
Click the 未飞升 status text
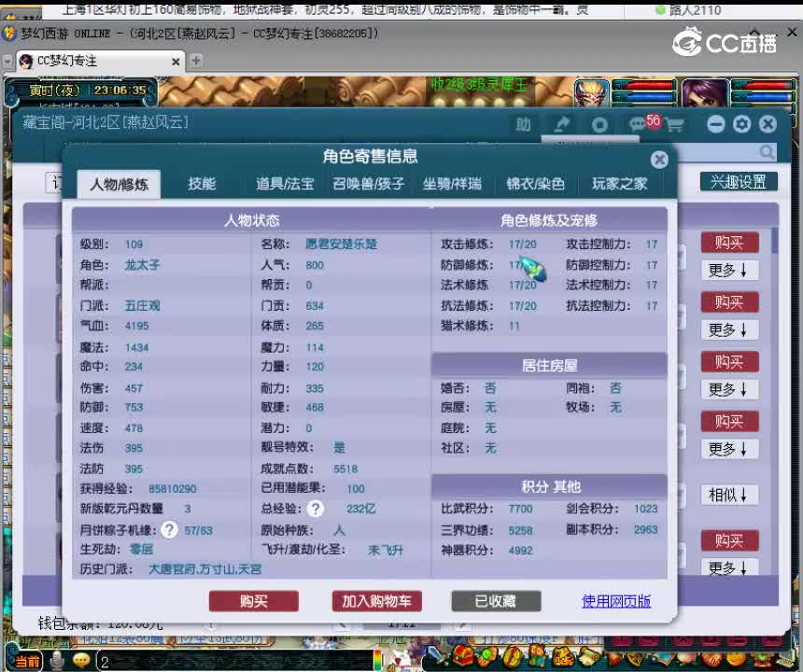point(385,550)
